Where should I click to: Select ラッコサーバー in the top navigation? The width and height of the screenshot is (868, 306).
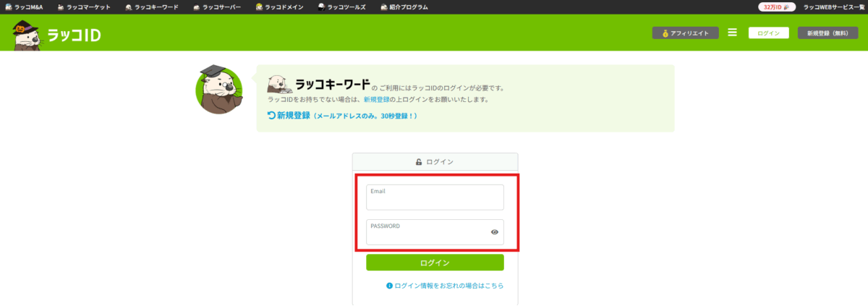click(x=218, y=7)
